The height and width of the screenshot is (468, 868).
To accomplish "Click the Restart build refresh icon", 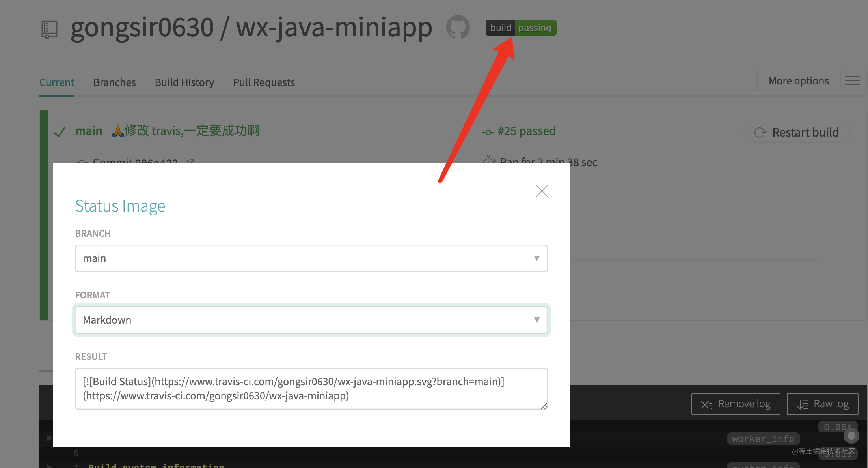I will (760, 133).
